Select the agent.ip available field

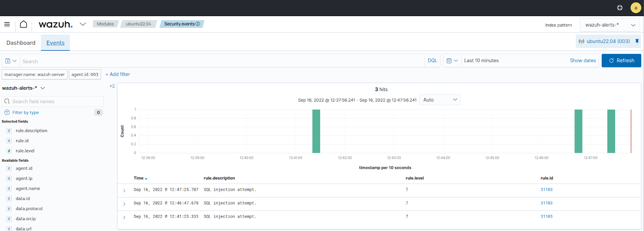point(24,179)
